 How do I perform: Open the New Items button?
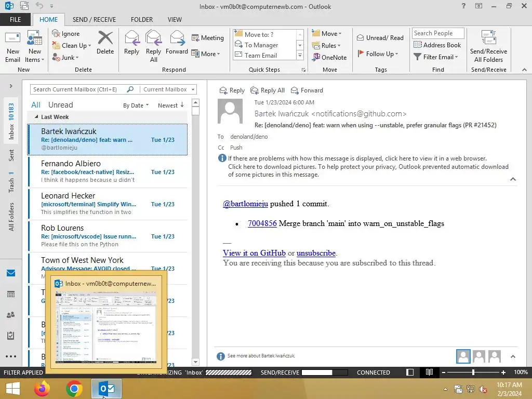point(35,47)
